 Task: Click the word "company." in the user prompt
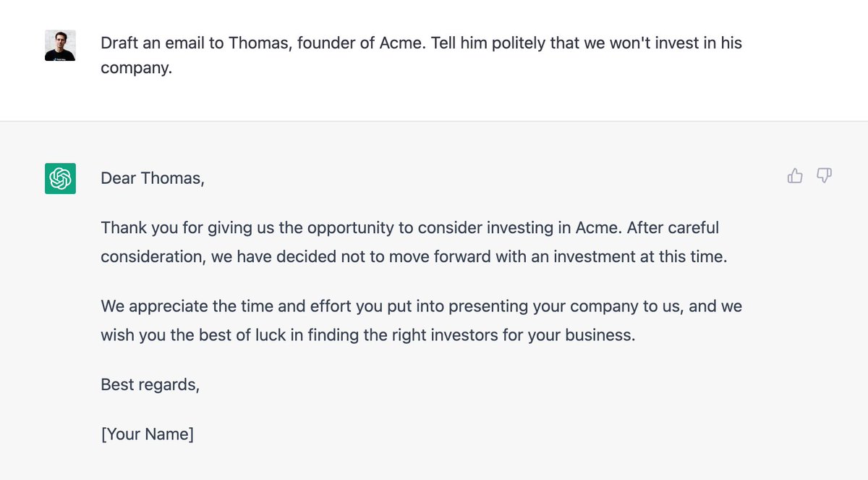[x=136, y=71]
